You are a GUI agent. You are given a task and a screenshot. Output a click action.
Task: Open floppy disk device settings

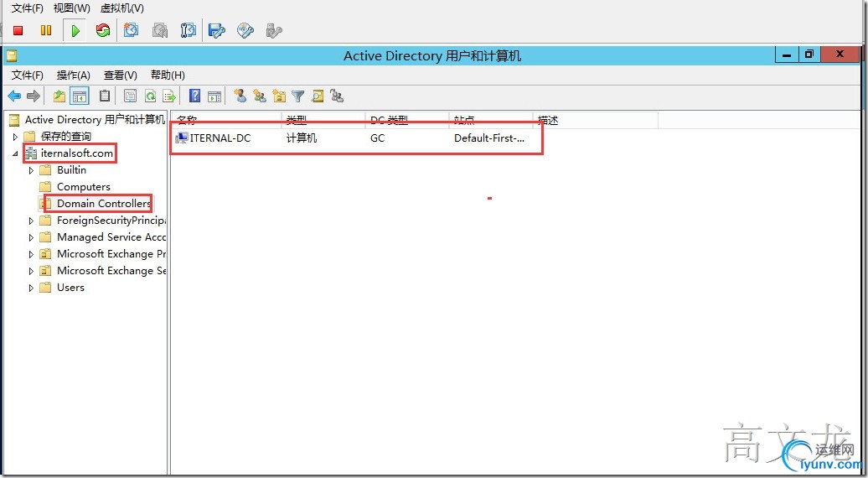tap(216, 30)
